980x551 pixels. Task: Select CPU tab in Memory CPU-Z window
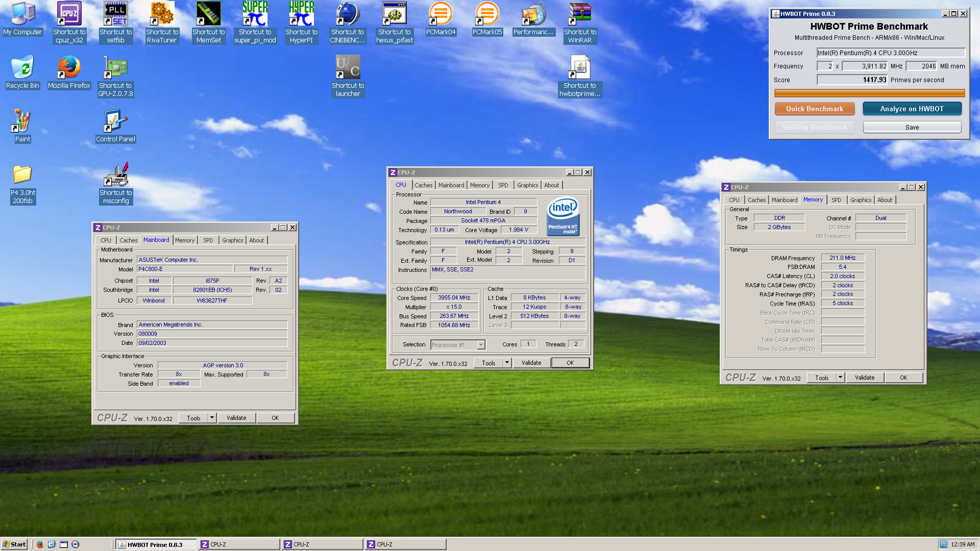point(734,200)
